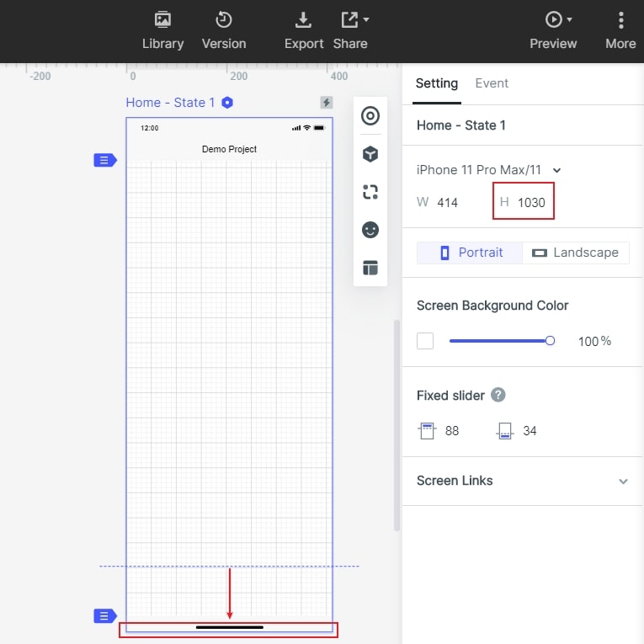Open the Share dropdown arrow

coord(366,19)
